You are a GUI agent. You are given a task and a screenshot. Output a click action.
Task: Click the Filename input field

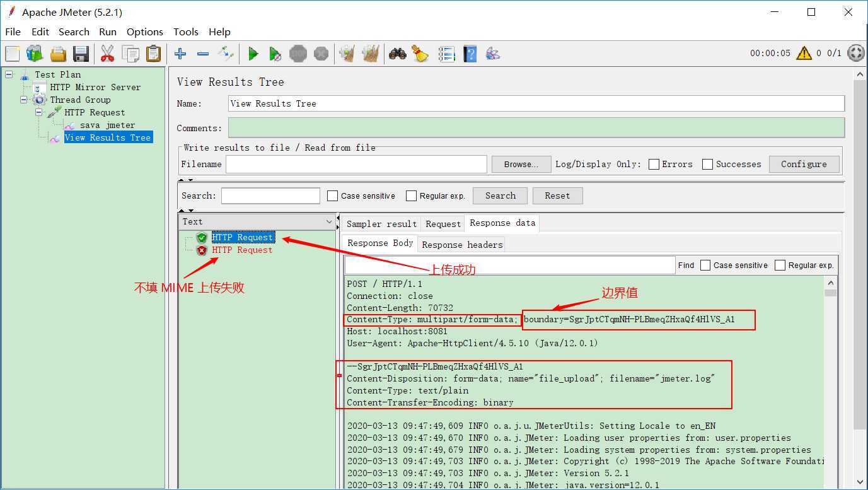(356, 164)
